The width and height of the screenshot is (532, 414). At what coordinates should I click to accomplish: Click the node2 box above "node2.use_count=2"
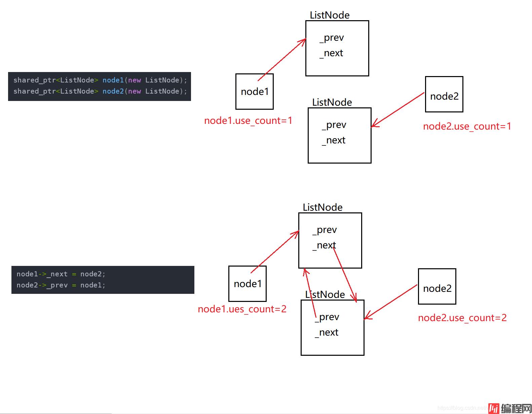(437, 286)
